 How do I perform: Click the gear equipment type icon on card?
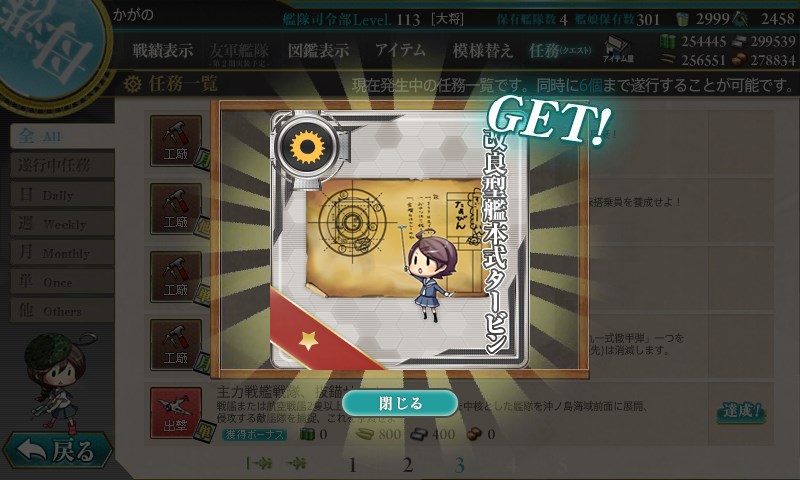tap(307, 146)
